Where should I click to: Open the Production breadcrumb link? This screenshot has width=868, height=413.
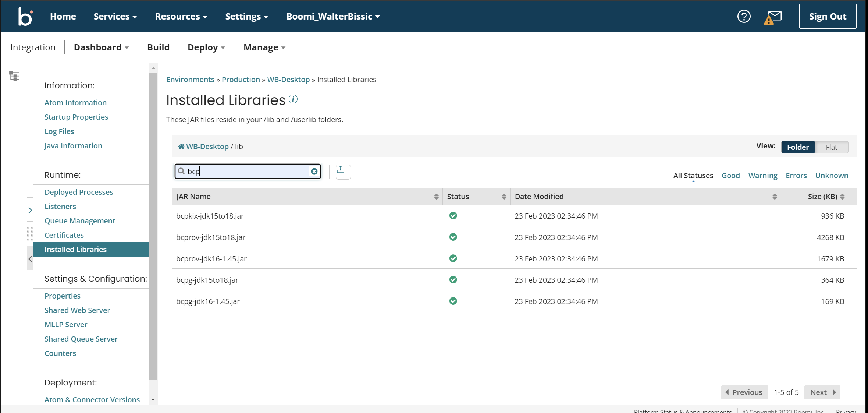(x=241, y=80)
